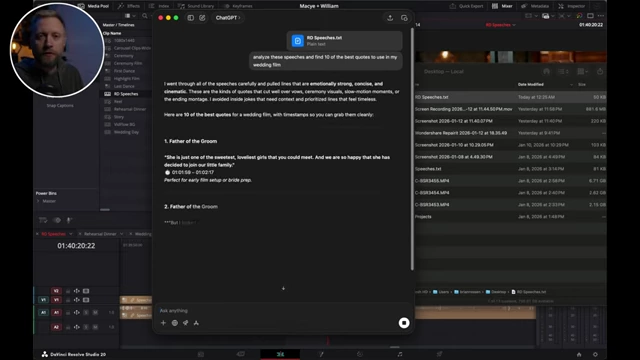The image size is (640, 360).
Task: Stop ChatGPT response generation
Action: (x=404, y=323)
